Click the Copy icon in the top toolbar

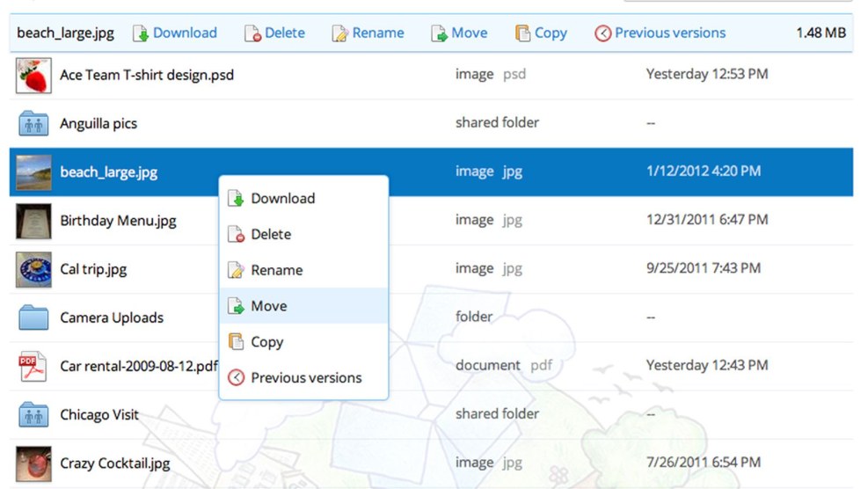click(x=523, y=33)
